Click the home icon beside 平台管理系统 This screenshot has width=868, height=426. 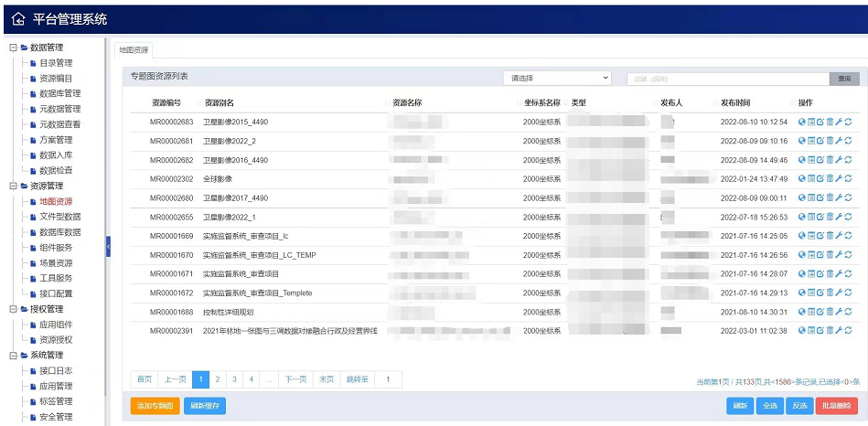18,20
